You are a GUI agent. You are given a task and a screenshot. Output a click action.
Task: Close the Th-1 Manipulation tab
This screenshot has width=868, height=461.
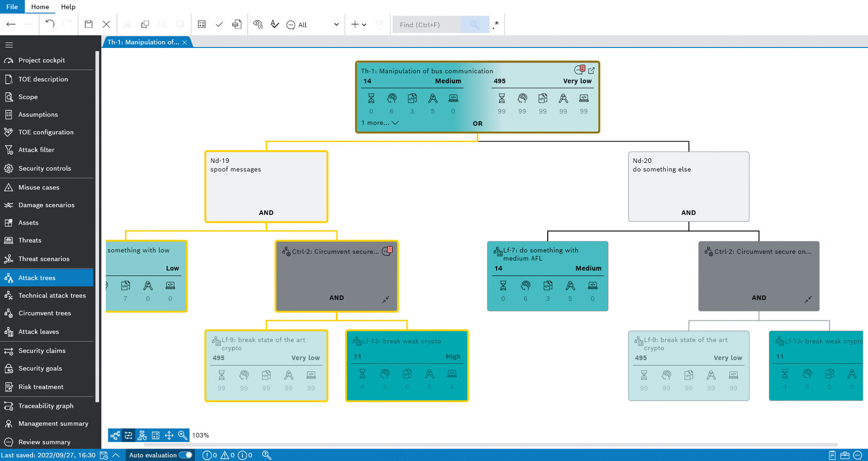pos(185,42)
